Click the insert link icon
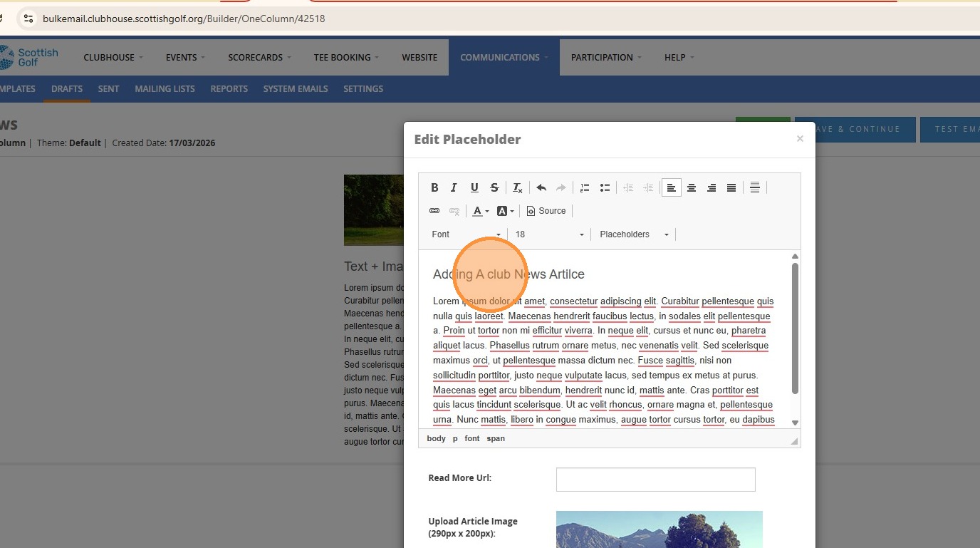 pos(434,211)
